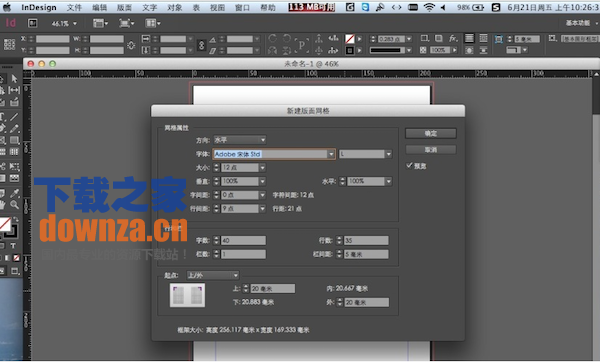The image size is (600, 362).
Task: Open the 行间距 line spacing dropdown arrow
Action: [262, 209]
